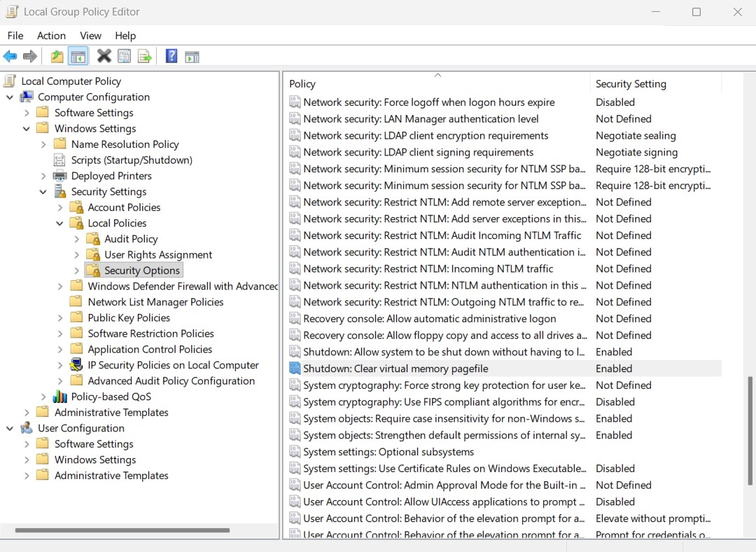The width and height of the screenshot is (756, 552).
Task: Open the Properties toolbar icon
Action: click(x=125, y=56)
